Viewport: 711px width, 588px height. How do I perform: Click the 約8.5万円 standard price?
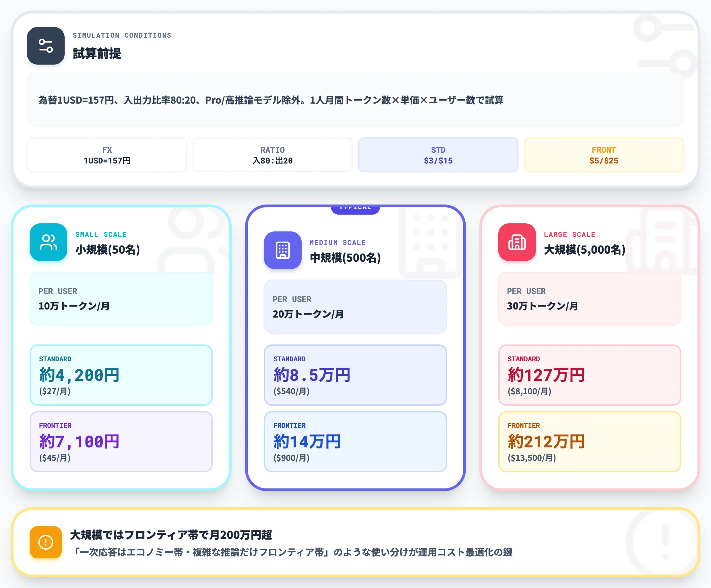pyautogui.click(x=312, y=375)
